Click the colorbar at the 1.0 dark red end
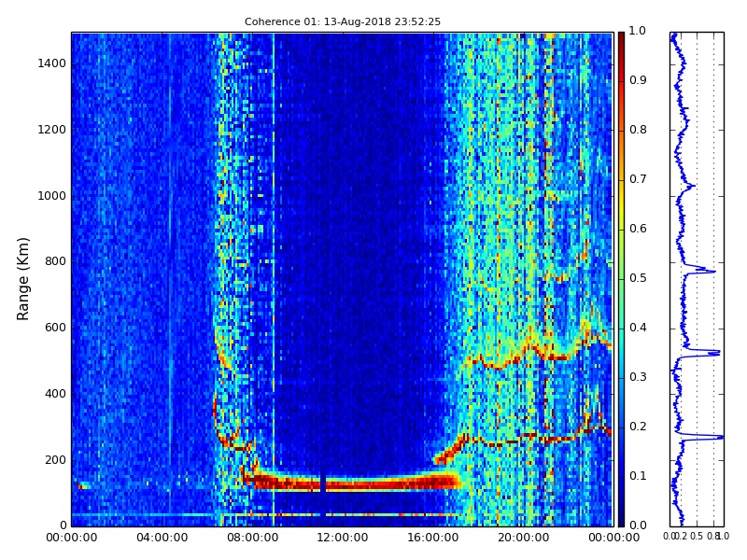The height and width of the screenshot is (560, 747). [x=621, y=35]
